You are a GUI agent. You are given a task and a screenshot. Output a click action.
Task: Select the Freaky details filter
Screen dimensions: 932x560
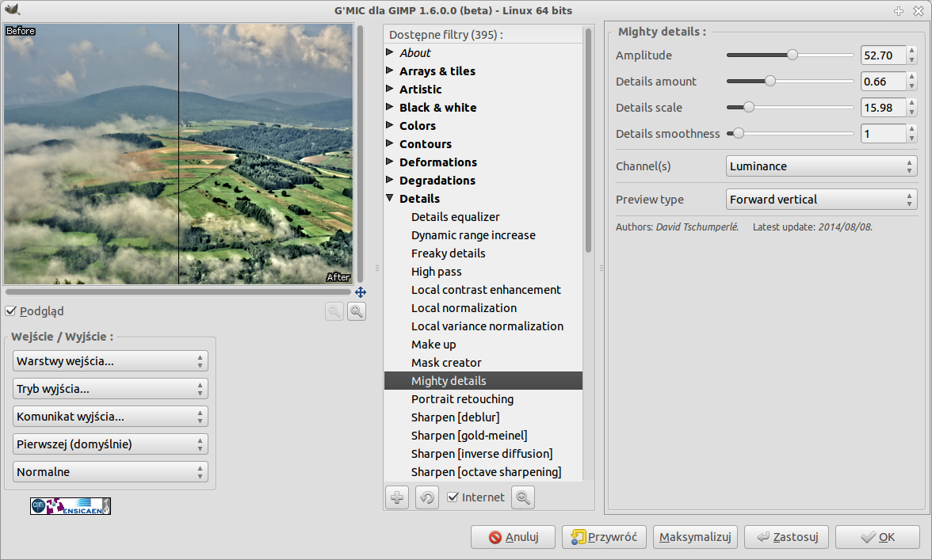pos(449,253)
